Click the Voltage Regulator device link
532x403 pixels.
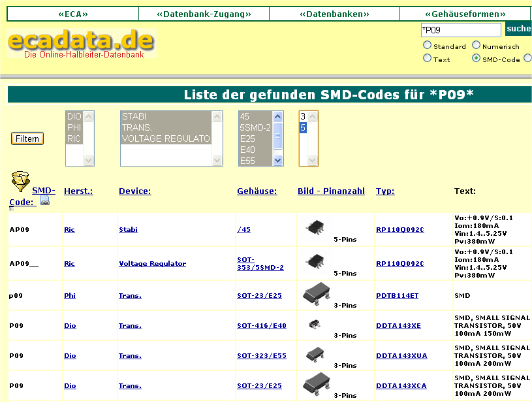[x=152, y=264]
